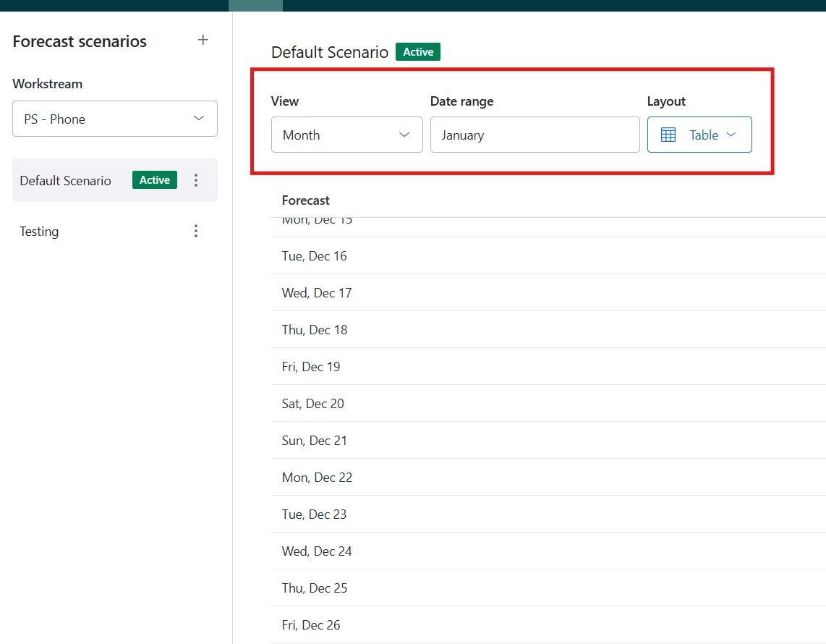The image size is (826, 644).
Task: Select the Fri, Dec 26 row
Action: pyautogui.click(x=548, y=624)
